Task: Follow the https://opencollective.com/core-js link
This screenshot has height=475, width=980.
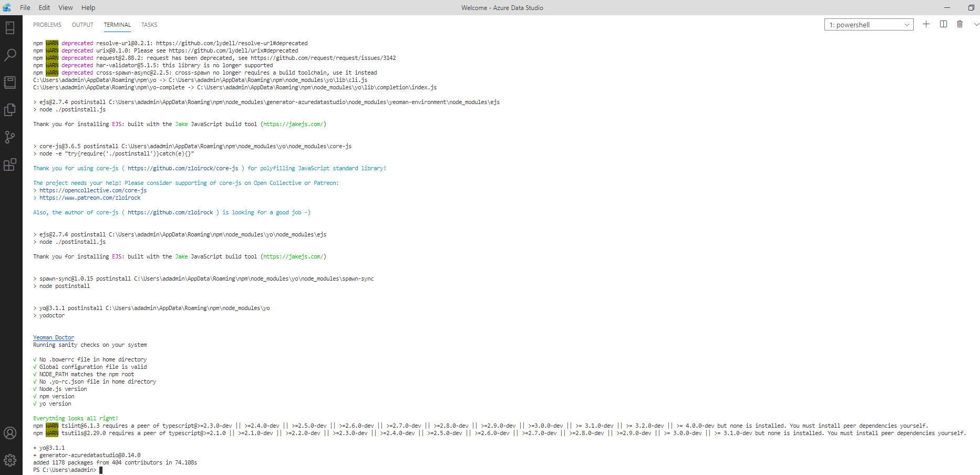Action: pyautogui.click(x=93, y=190)
